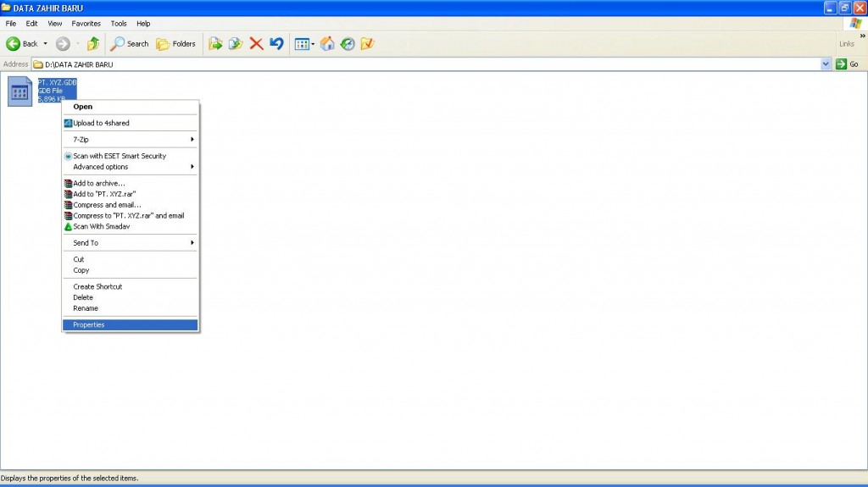Viewport: 868px width, 487px height.
Task: Select Scan with ESET Smart Security
Action: (x=120, y=156)
